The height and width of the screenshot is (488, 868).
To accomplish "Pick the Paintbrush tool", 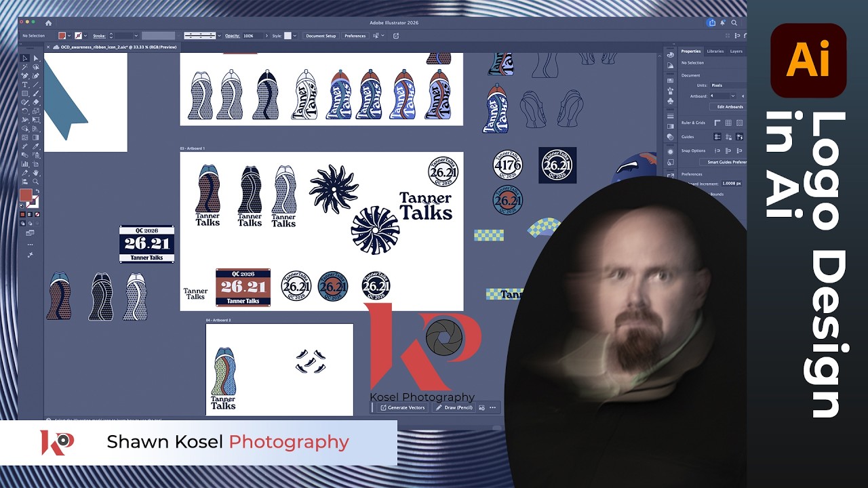I will pos(36,94).
